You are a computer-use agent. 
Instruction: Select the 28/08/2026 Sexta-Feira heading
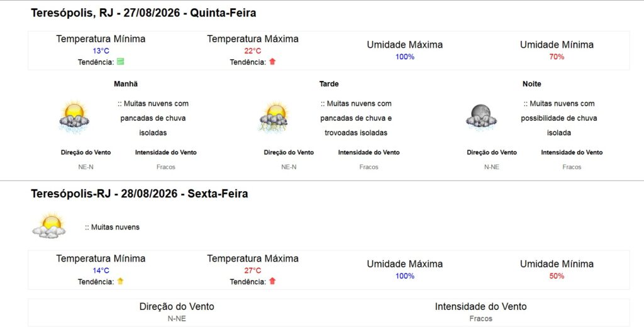(x=139, y=194)
